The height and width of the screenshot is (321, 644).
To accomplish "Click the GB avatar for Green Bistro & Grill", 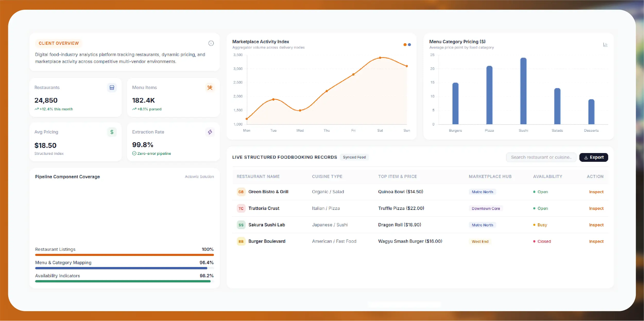I will 241,192.
